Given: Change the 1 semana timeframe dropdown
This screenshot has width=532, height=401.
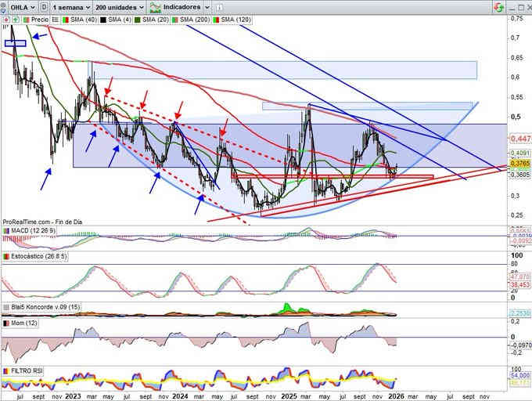Looking at the screenshot, I should pyautogui.click(x=72, y=6).
